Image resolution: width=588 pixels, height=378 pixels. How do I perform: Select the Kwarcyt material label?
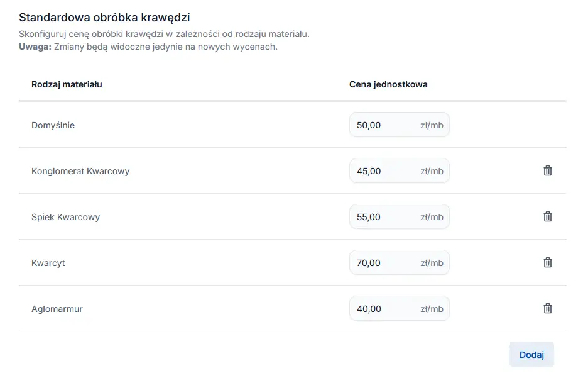48,263
